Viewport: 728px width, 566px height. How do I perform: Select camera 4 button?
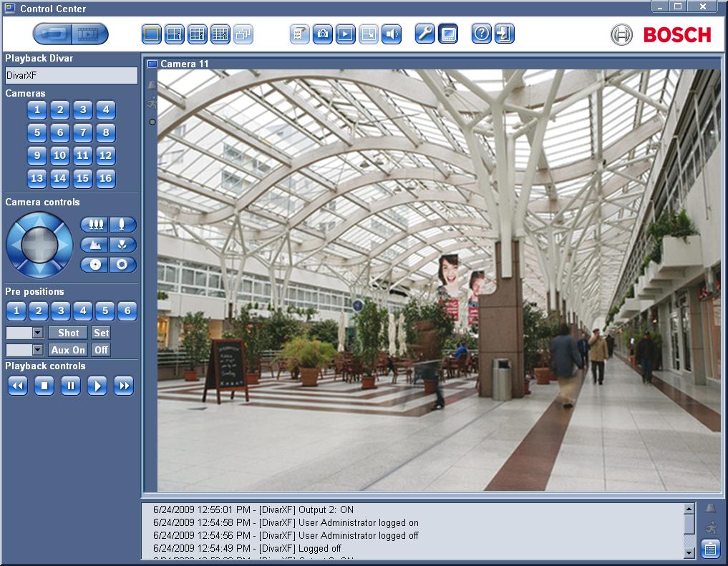pyautogui.click(x=106, y=110)
